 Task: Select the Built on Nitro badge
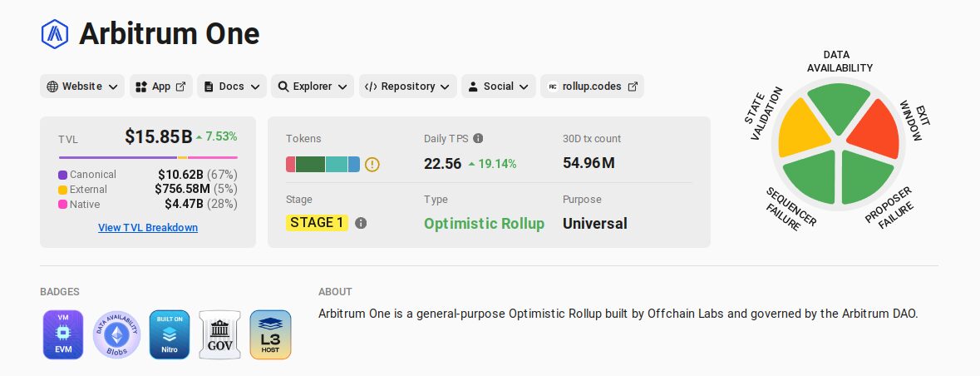point(170,334)
